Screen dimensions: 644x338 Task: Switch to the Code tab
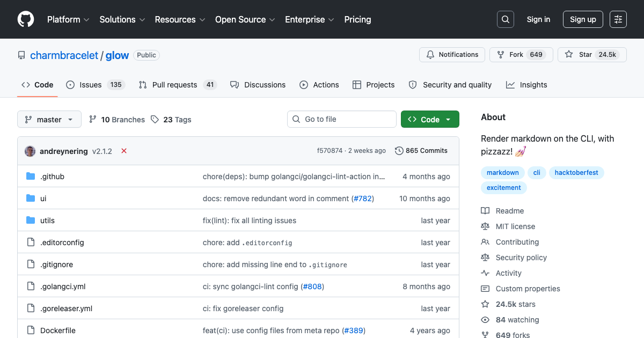click(38, 85)
